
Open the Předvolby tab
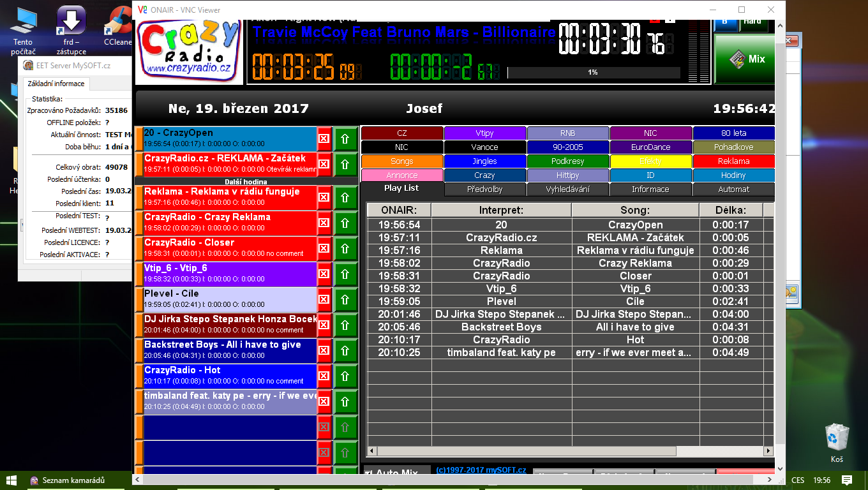pyautogui.click(x=485, y=189)
